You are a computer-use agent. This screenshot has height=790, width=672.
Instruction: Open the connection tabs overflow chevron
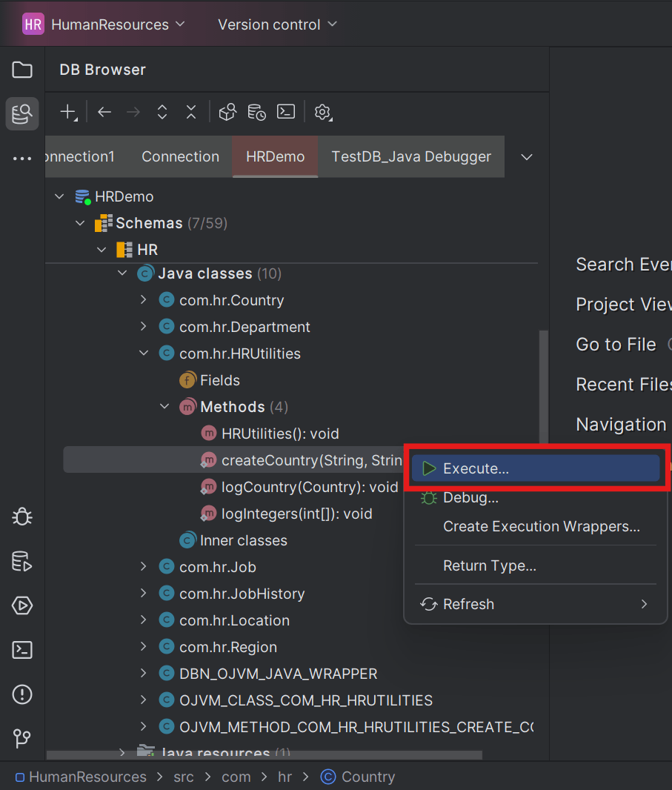point(526,156)
